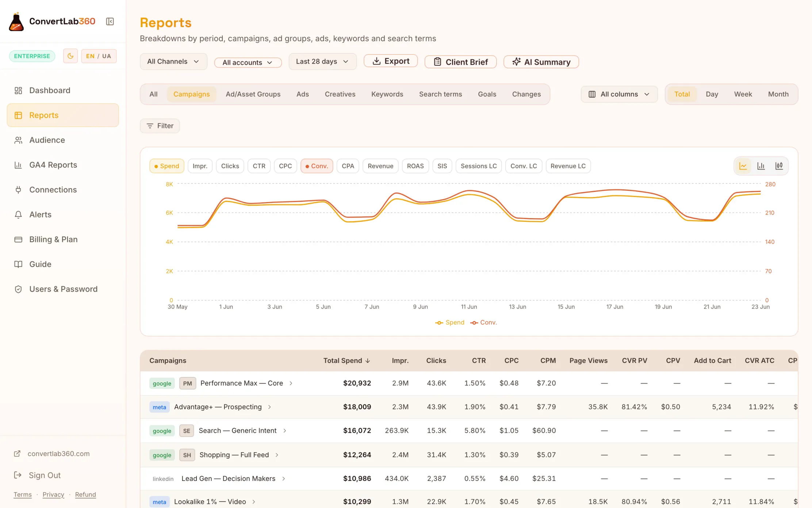
Task: Collapse the sidebar panel icon
Action: (x=110, y=22)
